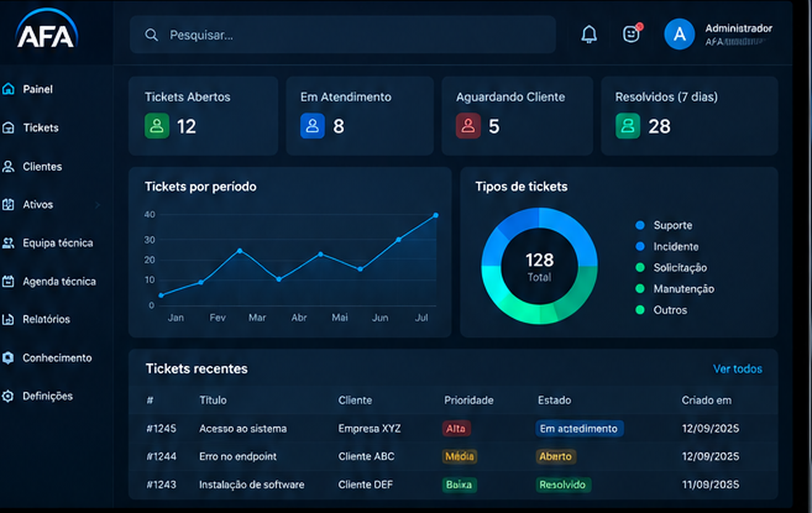Viewport: 812px width, 513px height.
Task: Open ticket #1244 Erro no endpoint
Action: point(453,457)
